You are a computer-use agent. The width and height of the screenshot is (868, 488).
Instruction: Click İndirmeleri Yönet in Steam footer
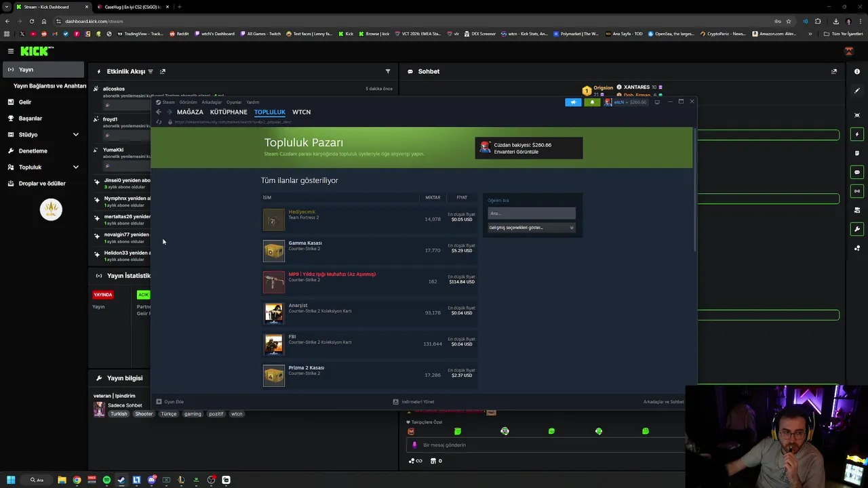coord(414,402)
